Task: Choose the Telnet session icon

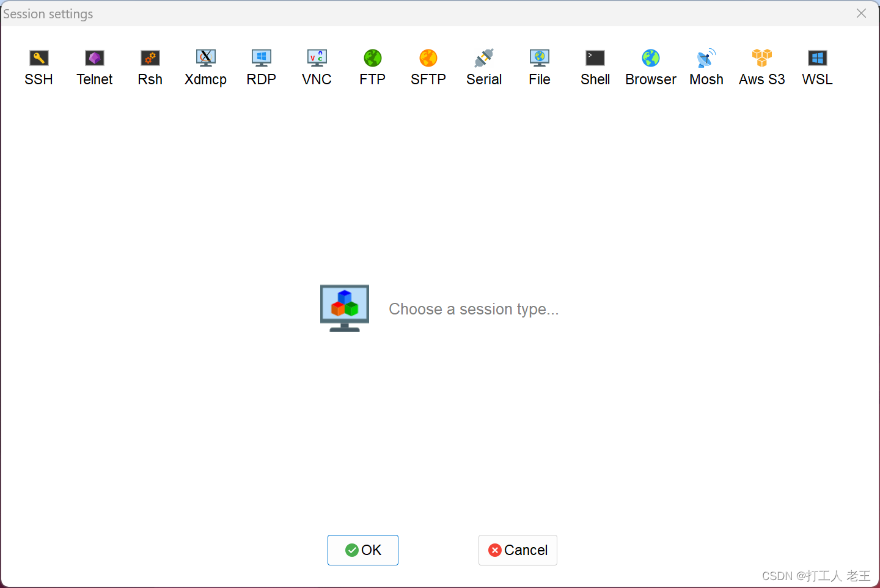Action: coord(95,68)
